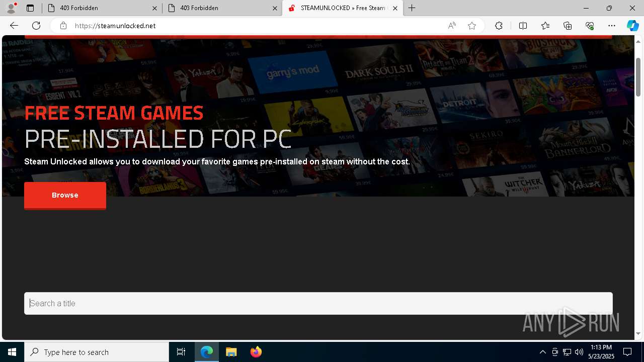Open File Explorer from taskbar
The image size is (644, 362).
[231, 352]
